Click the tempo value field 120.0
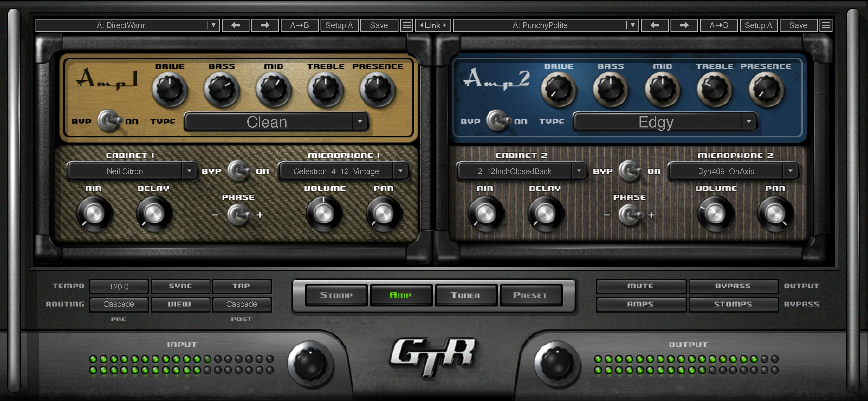Screen dimensions: 868x401 click(119, 287)
